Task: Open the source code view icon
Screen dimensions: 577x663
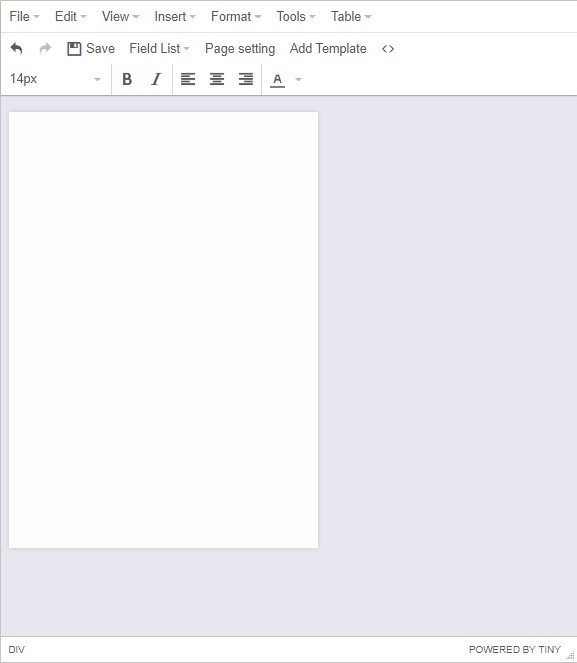Action: (x=388, y=49)
